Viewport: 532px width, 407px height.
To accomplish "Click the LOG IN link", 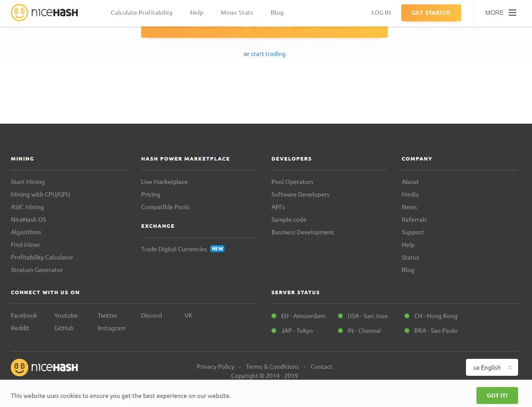I will (x=381, y=13).
